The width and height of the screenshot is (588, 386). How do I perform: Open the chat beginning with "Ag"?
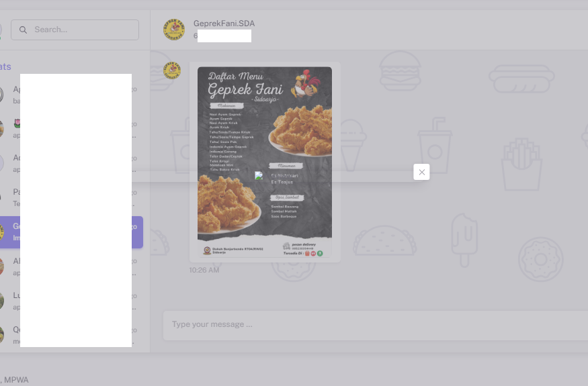point(71,95)
